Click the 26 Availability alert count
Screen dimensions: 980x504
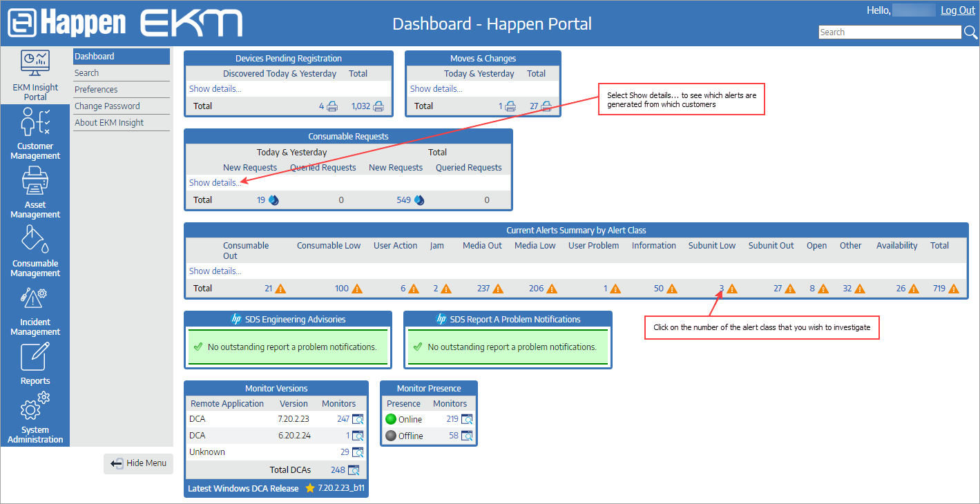pyautogui.click(x=901, y=289)
